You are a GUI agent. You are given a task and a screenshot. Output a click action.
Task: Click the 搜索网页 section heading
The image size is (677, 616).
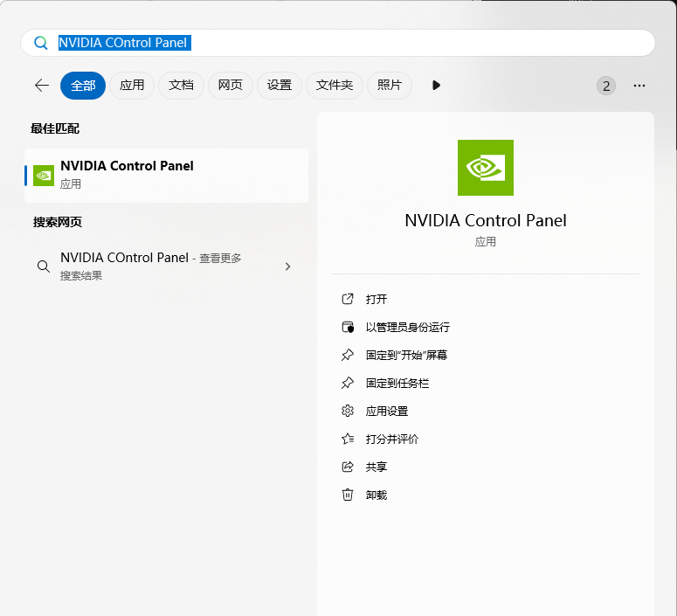tap(58, 222)
